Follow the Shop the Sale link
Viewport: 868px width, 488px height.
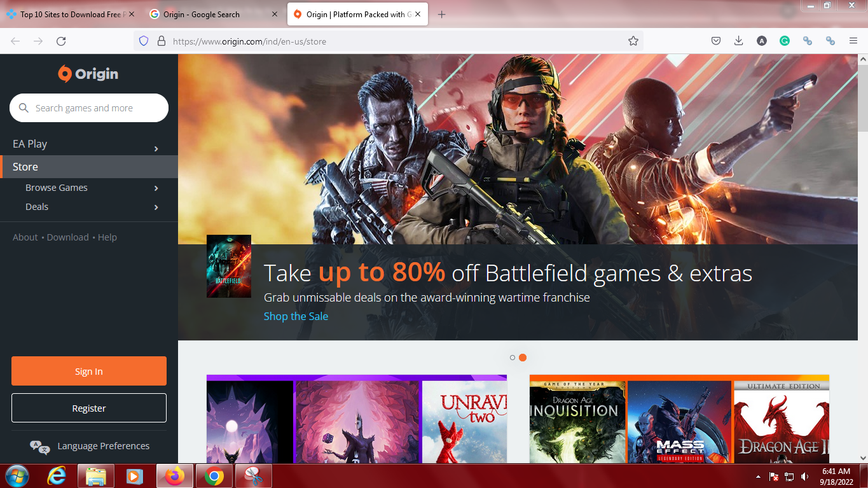pyautogui.click(x=296, y=316)
